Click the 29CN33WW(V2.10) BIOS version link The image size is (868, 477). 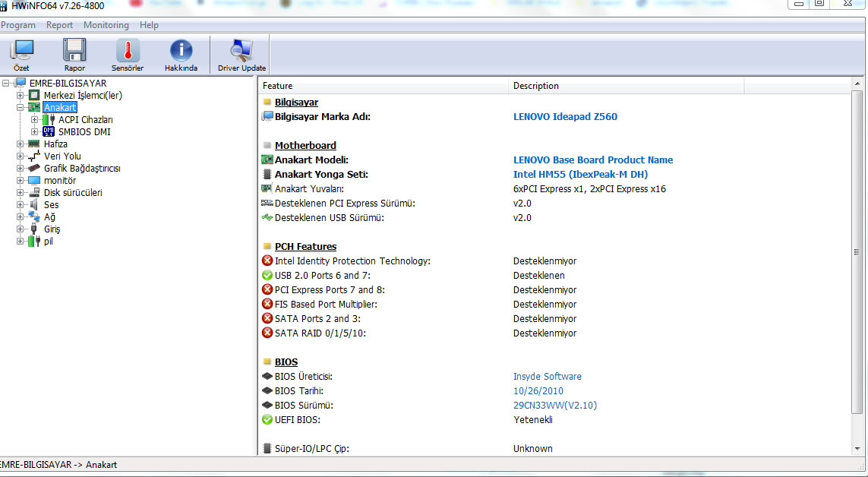(554, 405)
